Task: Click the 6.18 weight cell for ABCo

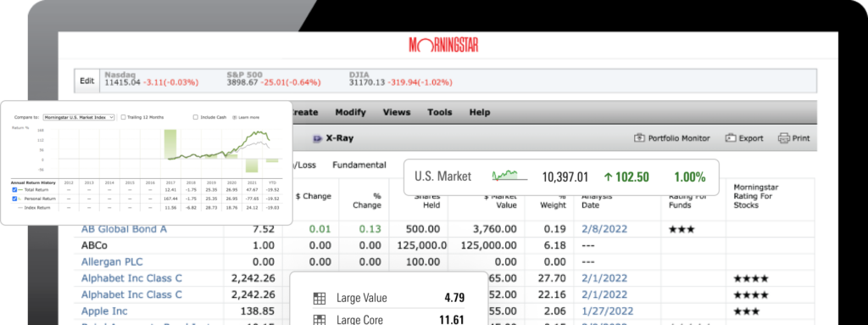Action: pyautogui.click(x=554, y=245)
